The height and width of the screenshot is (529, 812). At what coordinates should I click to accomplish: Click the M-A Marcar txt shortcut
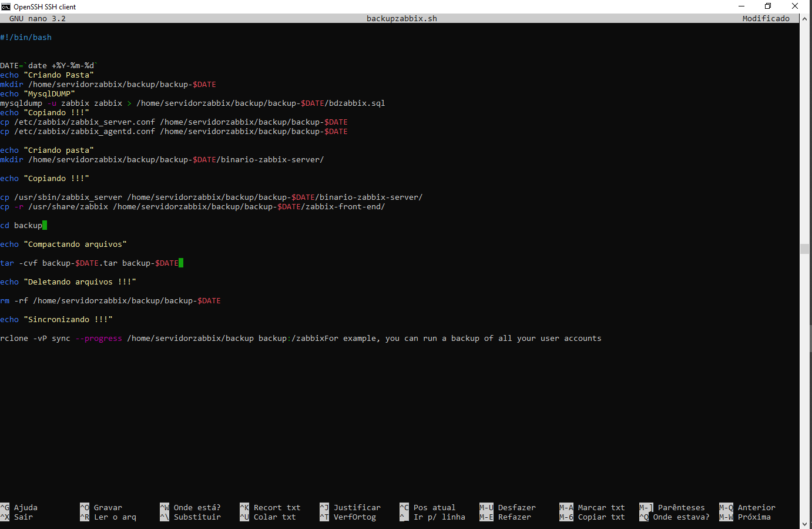click(592, 507)
